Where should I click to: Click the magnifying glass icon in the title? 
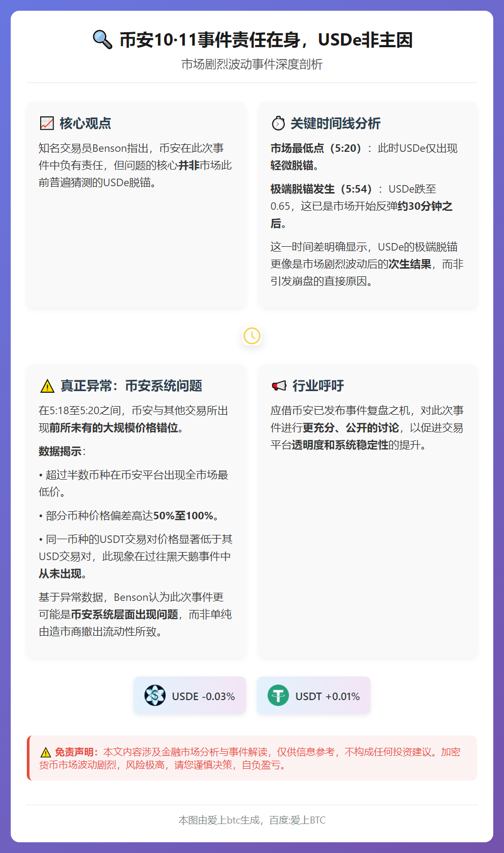tap(102, 40)
